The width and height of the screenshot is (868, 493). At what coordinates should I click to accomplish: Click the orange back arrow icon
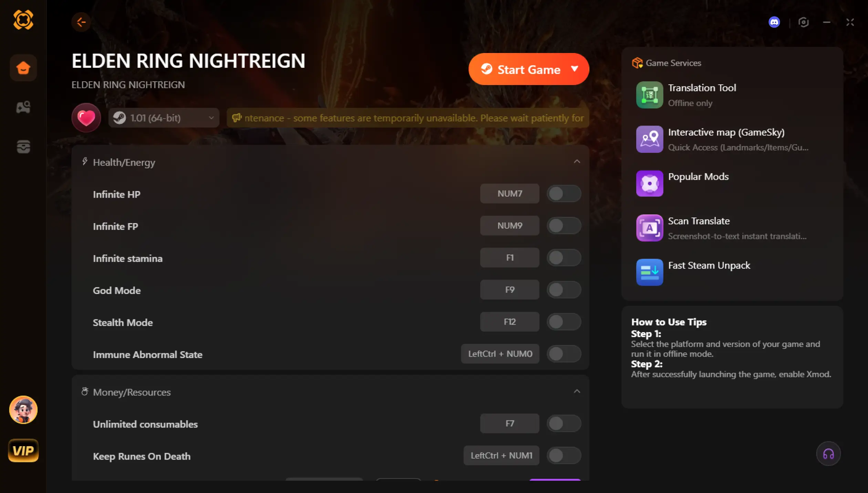point(81,22)
